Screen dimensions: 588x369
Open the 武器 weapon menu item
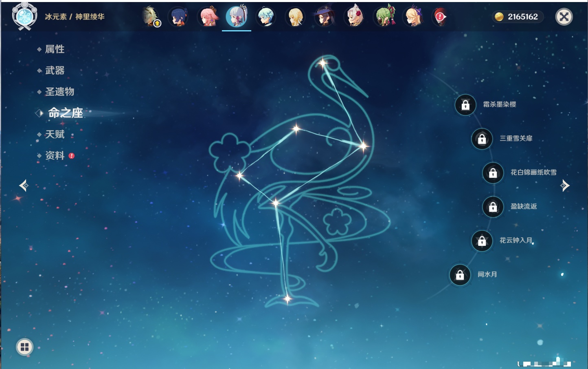(x=55, y=71)
